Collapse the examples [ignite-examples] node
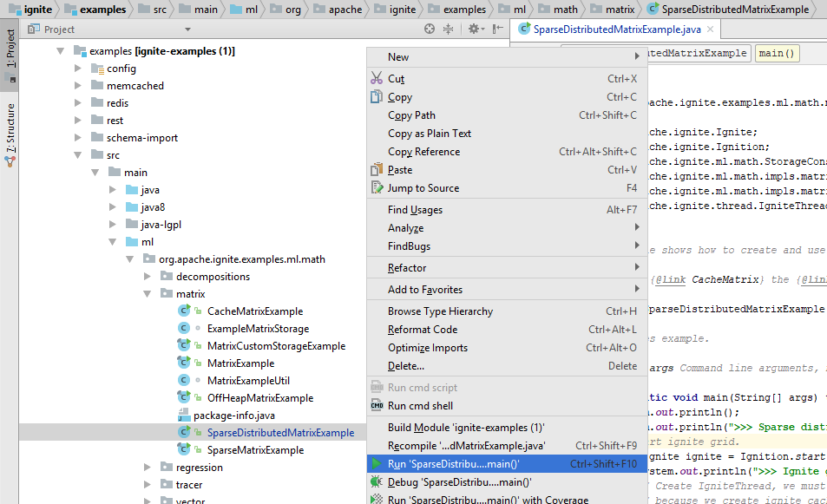The image size is (827, 504). point(61,50)
